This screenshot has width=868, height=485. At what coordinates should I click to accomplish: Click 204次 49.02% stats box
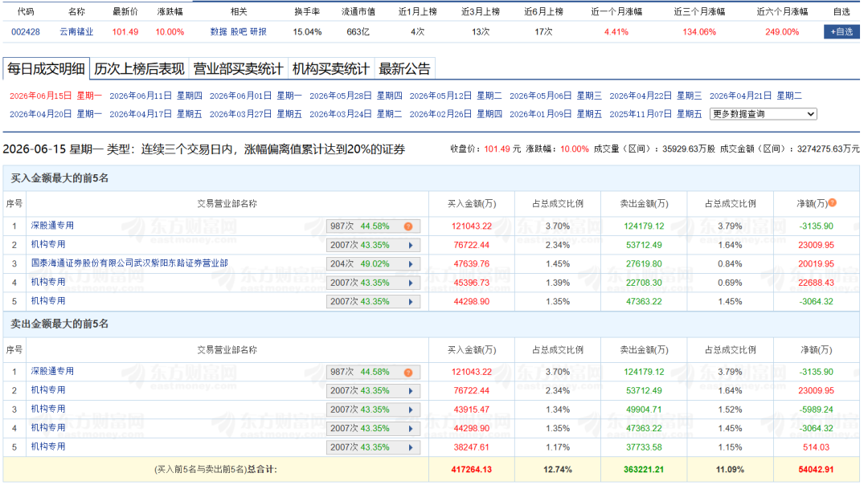click(x=373, y=264)
